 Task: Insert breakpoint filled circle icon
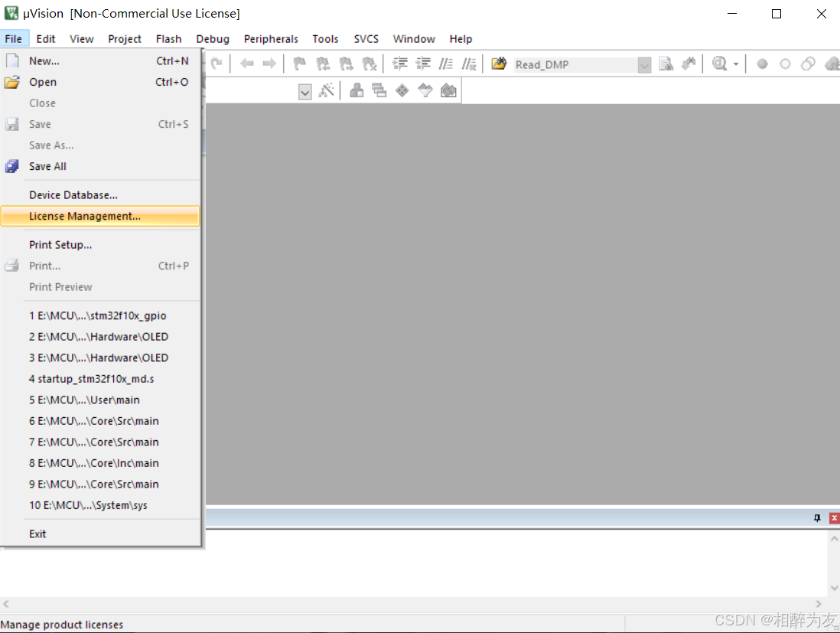click(x=762, y=64)
